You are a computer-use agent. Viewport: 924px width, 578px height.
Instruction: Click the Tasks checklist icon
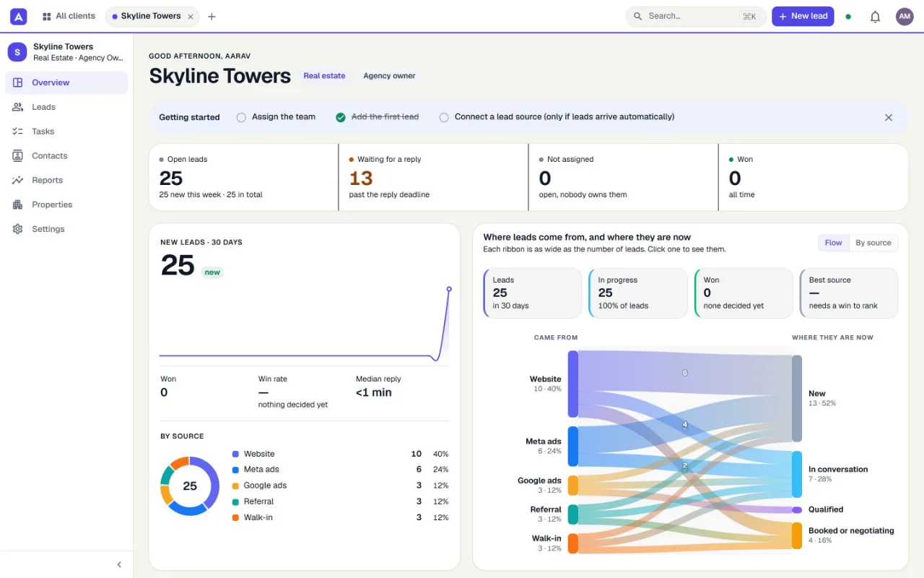(18, 131)
